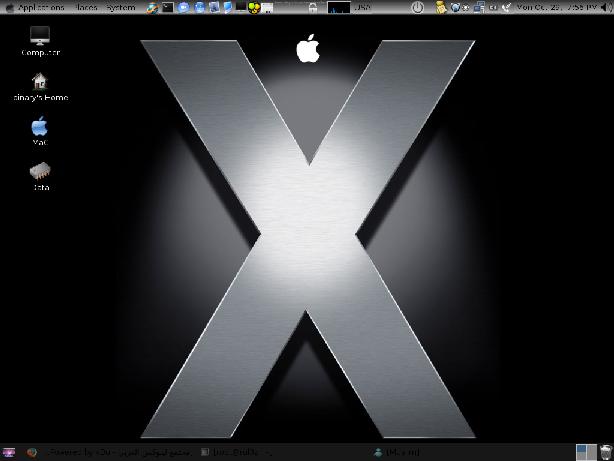Click the Apple logo in the top panel
Image resolution: width=614 pixels, height=461 pixels.
tap(9, 7)
